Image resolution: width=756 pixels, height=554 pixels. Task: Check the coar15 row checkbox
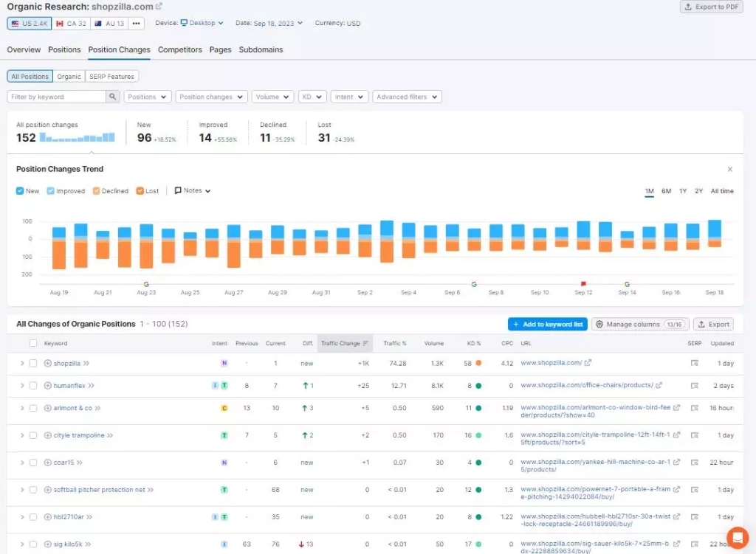coord(32,463)
